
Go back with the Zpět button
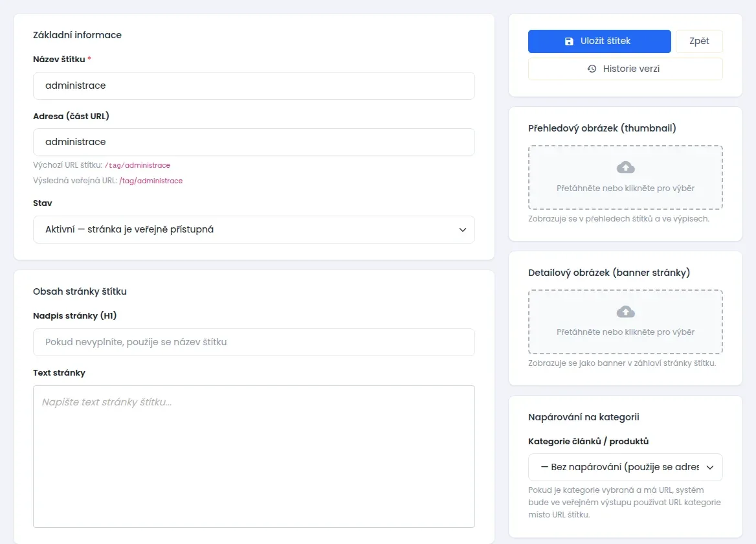click(x=699, y=41)
